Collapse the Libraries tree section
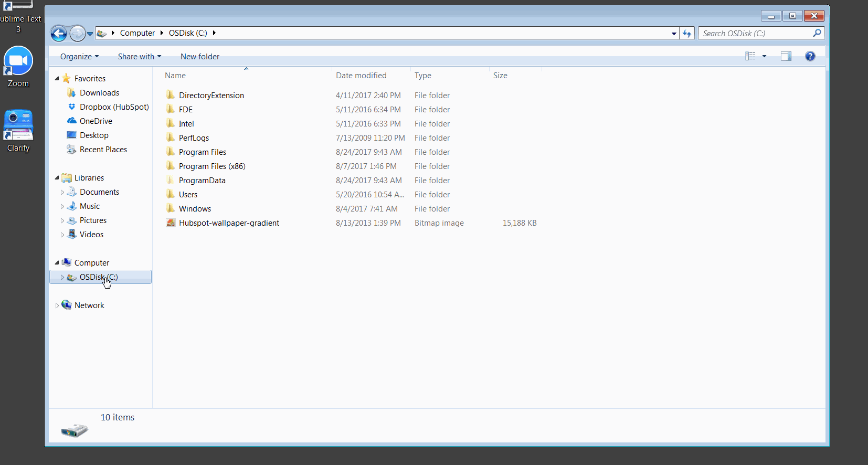This screenshot has width=868, height=465. (x=57, y=178)
